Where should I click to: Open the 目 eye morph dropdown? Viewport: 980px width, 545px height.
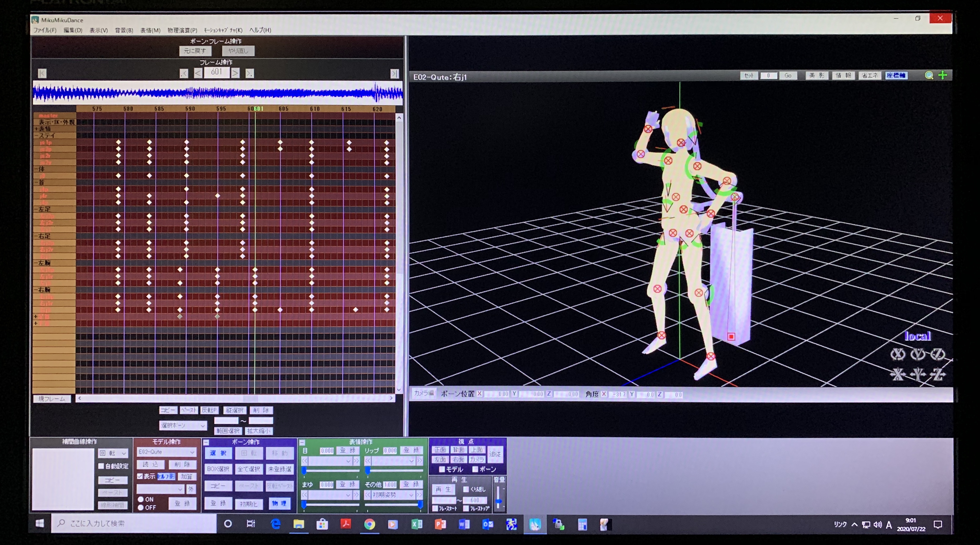[x=330, y=460]
